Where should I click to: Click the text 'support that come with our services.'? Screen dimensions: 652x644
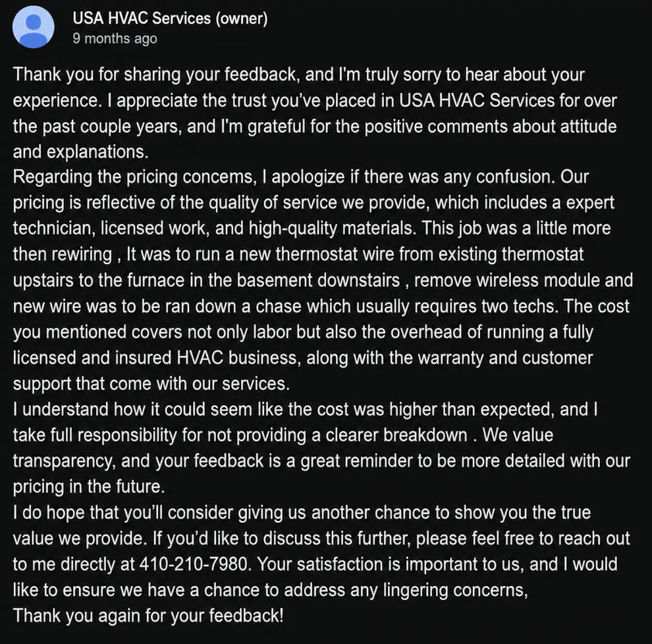point(152,384)
